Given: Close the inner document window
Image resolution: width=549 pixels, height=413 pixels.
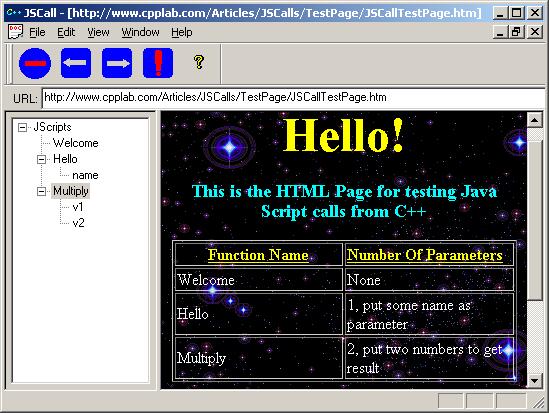Looking at the screenshot, I should pos(535,32).
